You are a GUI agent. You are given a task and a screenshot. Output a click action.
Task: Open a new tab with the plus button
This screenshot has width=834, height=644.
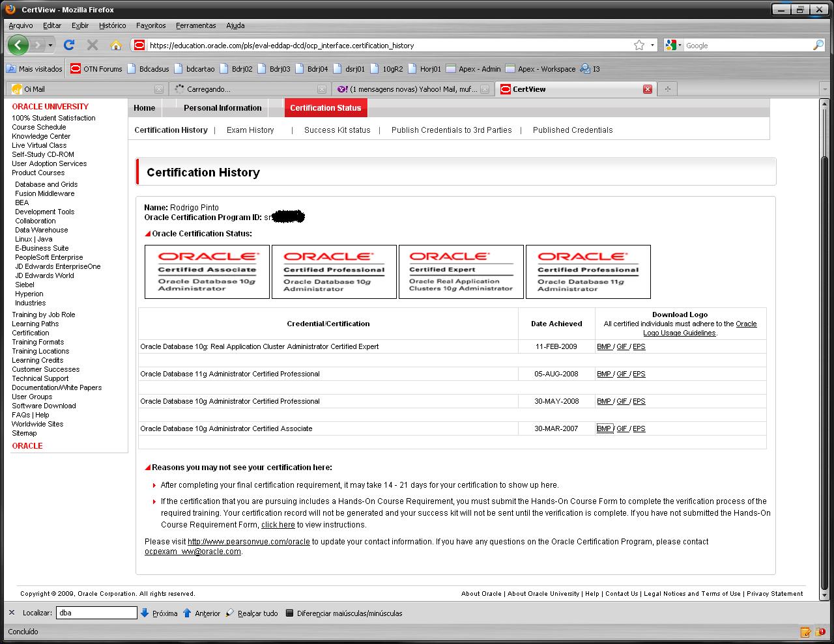coord(667,89)
